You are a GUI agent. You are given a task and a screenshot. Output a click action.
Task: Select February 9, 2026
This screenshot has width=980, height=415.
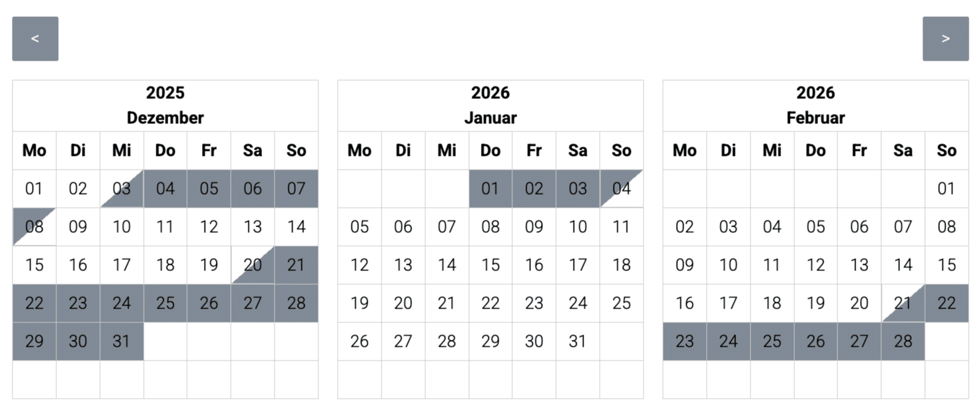pos(685,265)
